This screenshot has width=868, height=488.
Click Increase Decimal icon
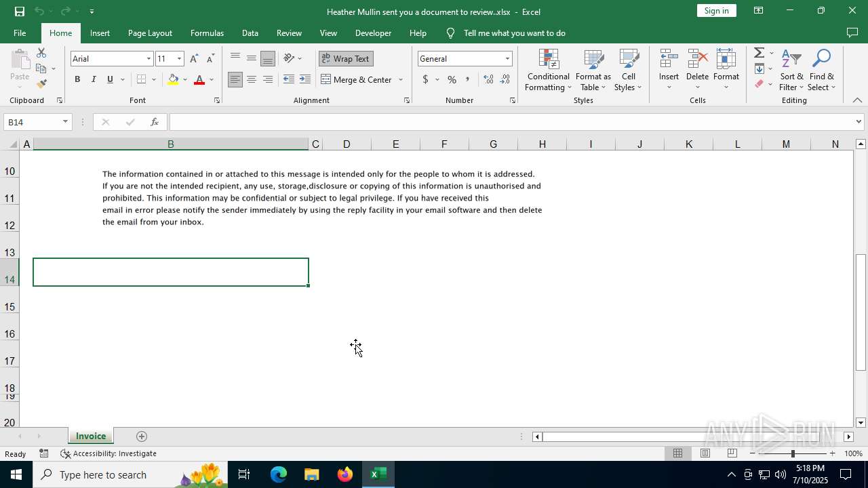[488, 80]
